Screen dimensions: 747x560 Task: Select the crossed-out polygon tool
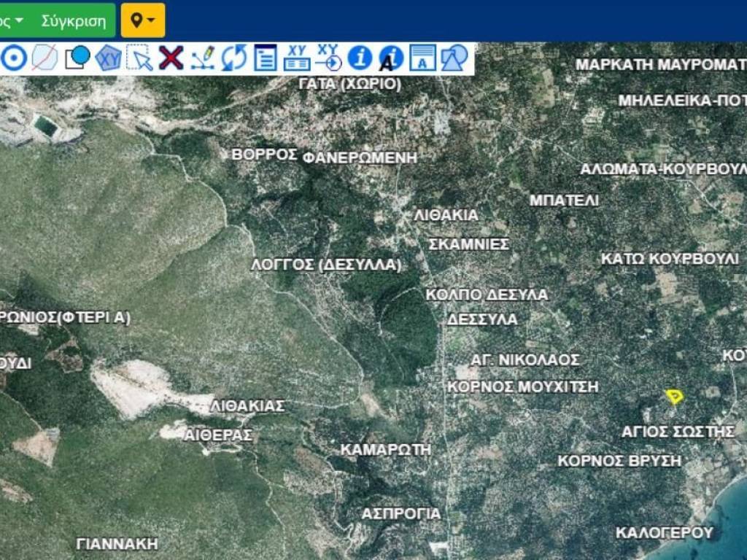tap(44, 58)
